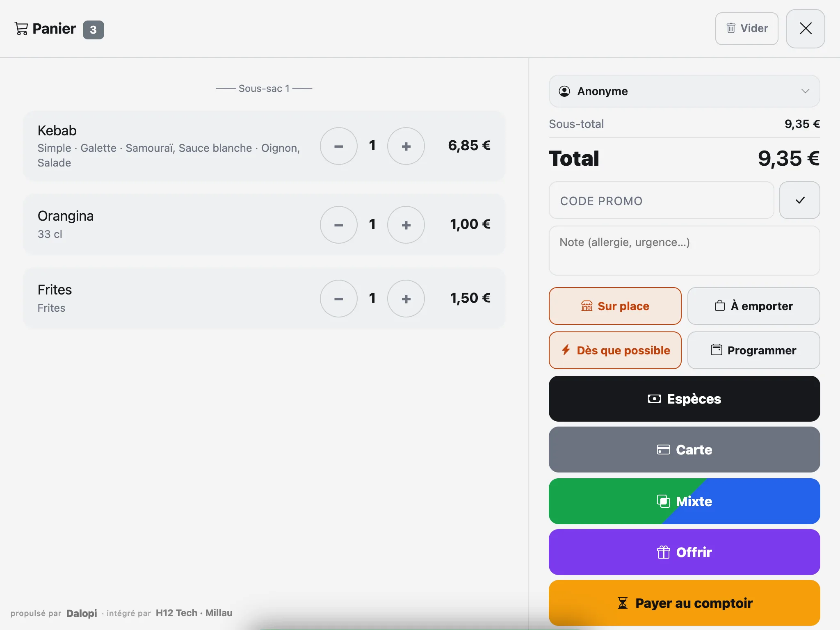Screen dimensions: 840x630
Task: Click the H12 Tech · Millau link
Action: click(194, 613)
